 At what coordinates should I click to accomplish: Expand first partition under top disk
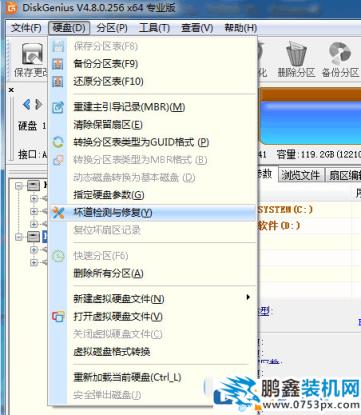coord(33,199)
